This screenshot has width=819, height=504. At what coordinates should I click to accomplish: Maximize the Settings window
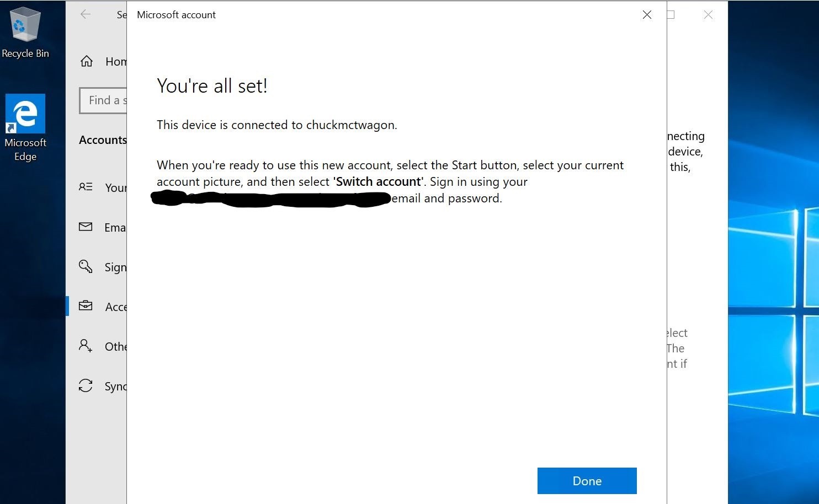pyautogui.click(x=671, y=15)
